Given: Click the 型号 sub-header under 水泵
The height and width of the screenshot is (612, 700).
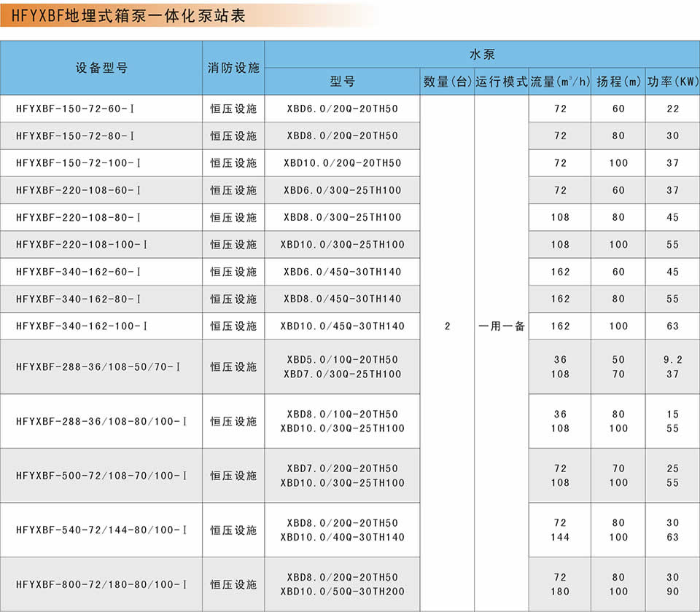Looking at the screenshot, I should point(342,82).
